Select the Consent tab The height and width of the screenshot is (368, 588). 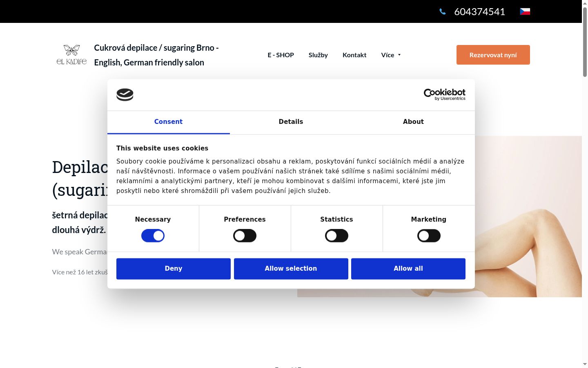(x=168, y=122)
